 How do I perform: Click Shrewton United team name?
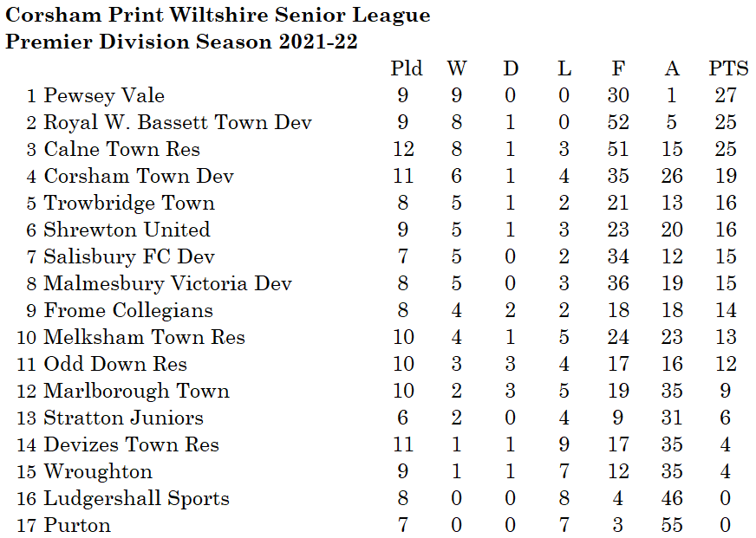127,230
